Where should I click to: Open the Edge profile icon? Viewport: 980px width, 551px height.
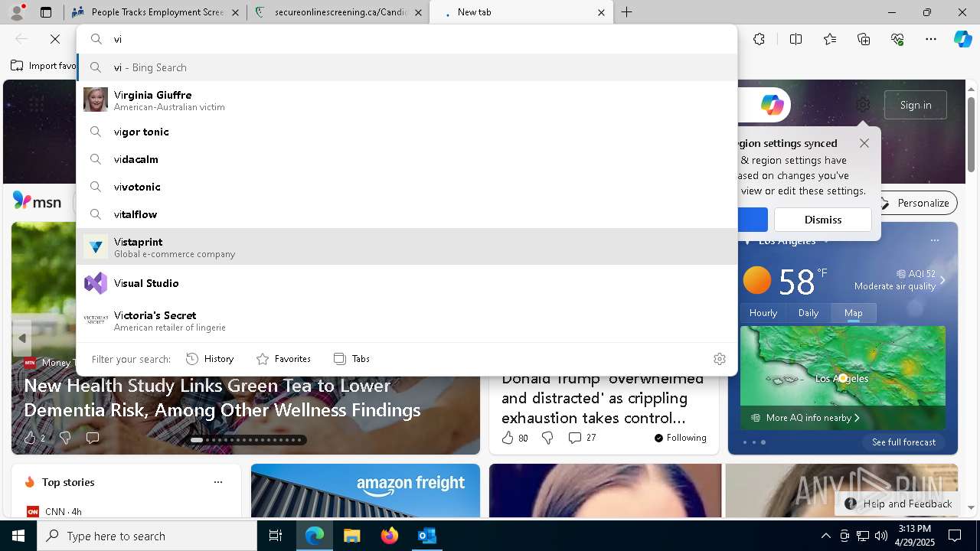[17, 12]
